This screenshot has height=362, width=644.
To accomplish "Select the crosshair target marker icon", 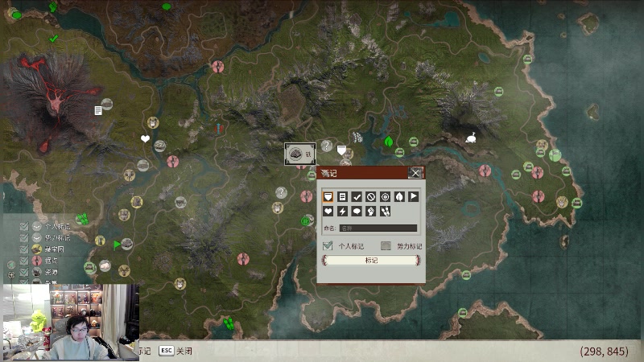I will pyautogui.click(x=385, y=197).
